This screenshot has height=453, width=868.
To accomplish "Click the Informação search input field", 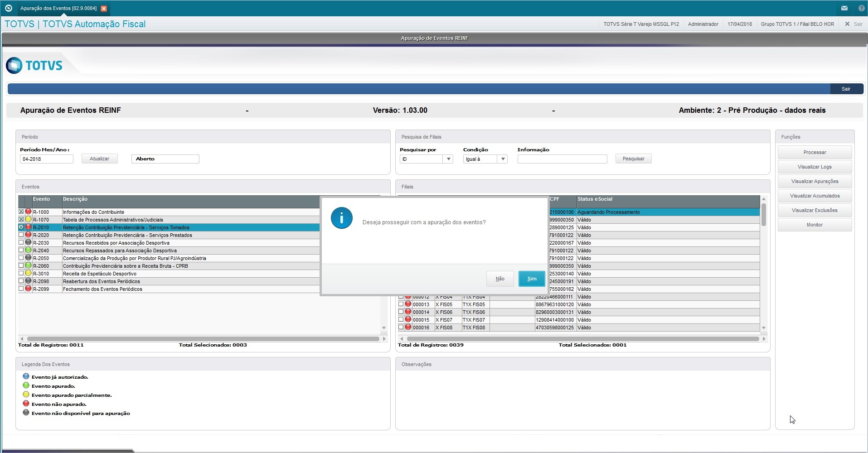I will point(562,159).
